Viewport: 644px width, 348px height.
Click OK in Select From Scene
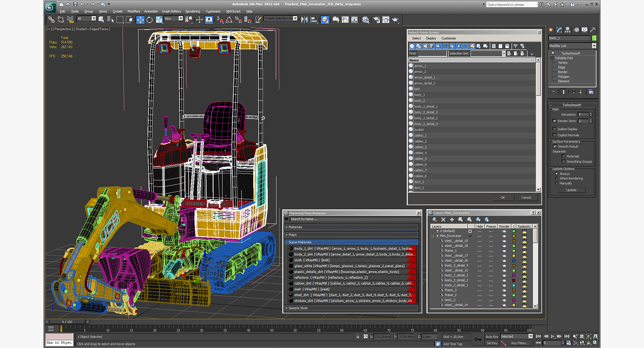(x=503, y=197)
